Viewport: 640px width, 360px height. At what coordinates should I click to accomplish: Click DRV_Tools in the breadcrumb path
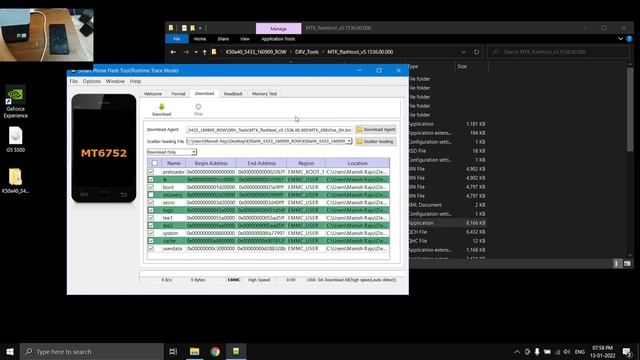pyautogui.click(x=307, y=52)
